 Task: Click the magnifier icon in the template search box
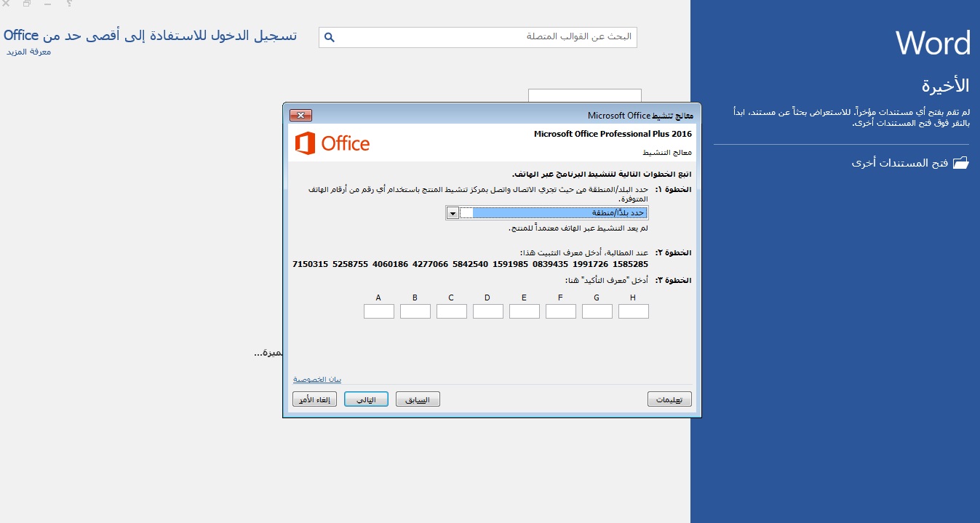coord(329,37)
